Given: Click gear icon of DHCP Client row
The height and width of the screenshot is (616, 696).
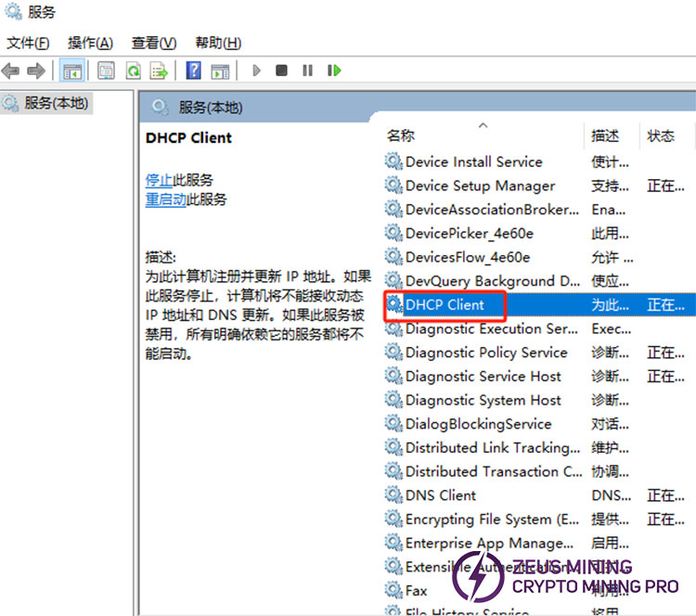Looking at the screenshot, I should [393, 304].
